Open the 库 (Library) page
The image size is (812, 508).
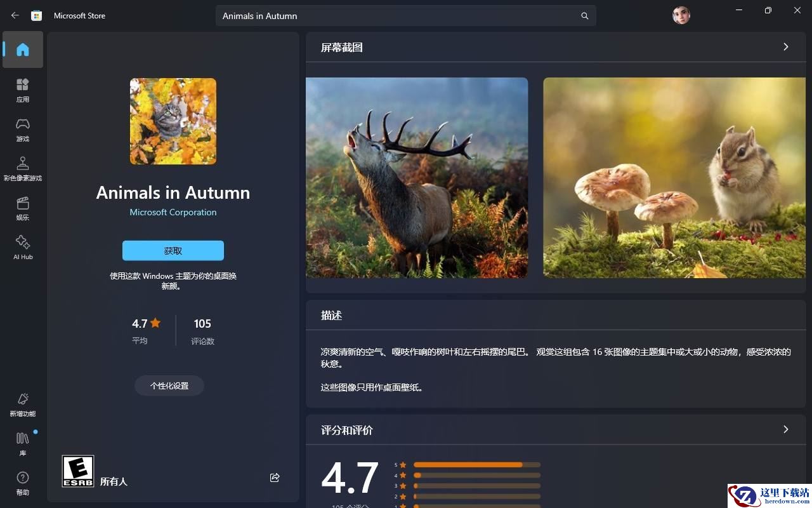23,444
